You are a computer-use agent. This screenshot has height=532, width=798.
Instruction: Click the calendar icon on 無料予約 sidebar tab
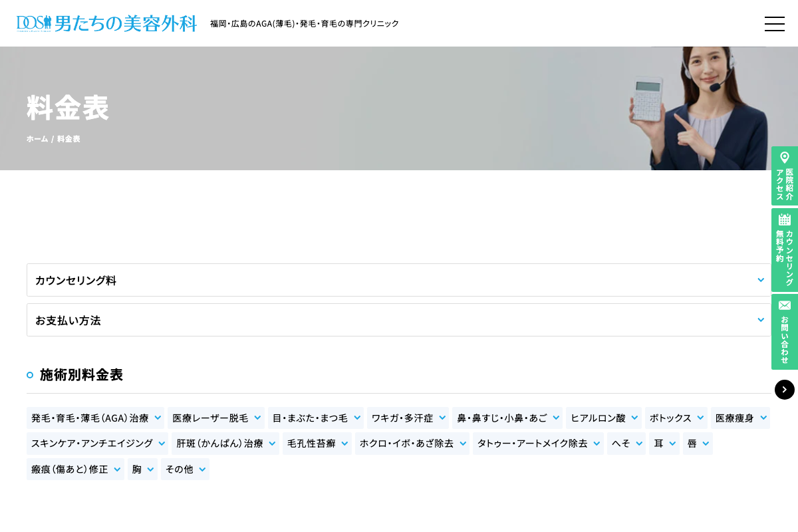785,219
